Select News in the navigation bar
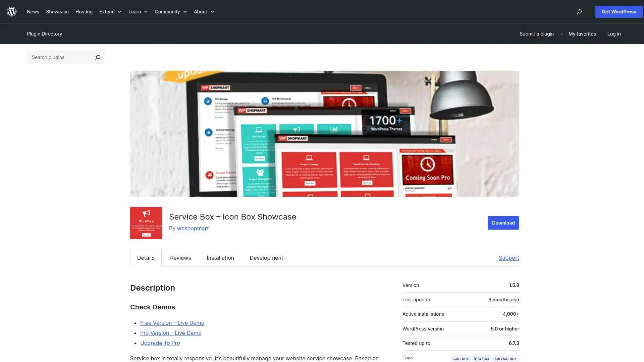This screenshot has height=362, width=644. (33, 11)
